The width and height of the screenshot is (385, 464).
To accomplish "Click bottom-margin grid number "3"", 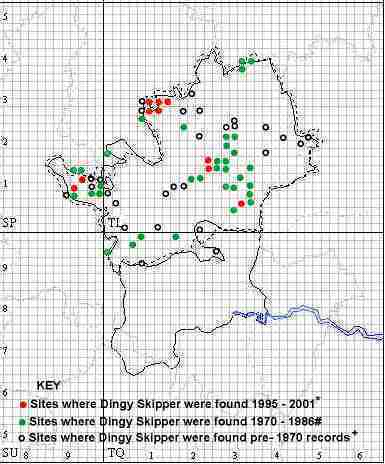I will [x=235, y=455].
